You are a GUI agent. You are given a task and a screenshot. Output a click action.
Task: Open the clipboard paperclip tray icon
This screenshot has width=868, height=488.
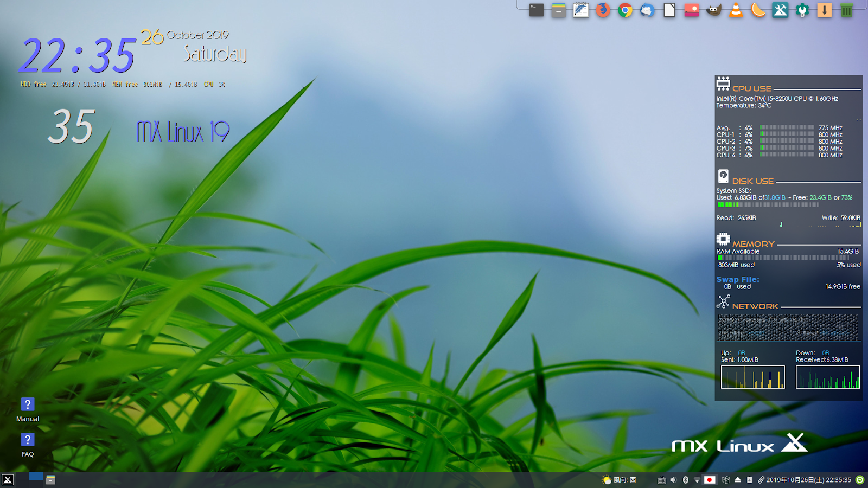[x=761, y=480]
